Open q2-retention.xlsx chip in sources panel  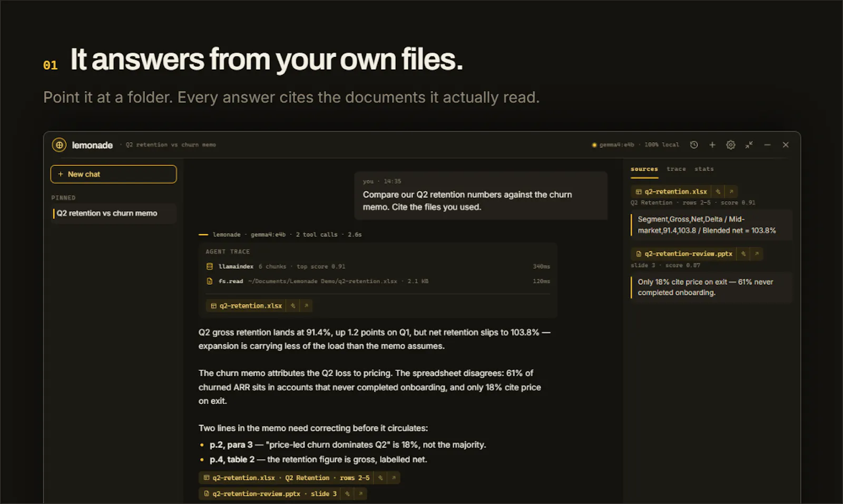[671, 192]
